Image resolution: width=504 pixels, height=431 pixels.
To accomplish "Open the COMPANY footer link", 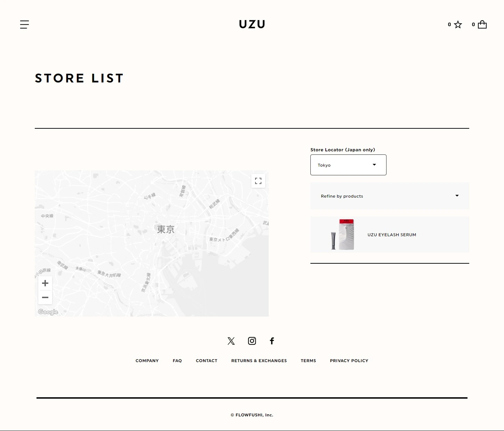I will pos(147,361).
